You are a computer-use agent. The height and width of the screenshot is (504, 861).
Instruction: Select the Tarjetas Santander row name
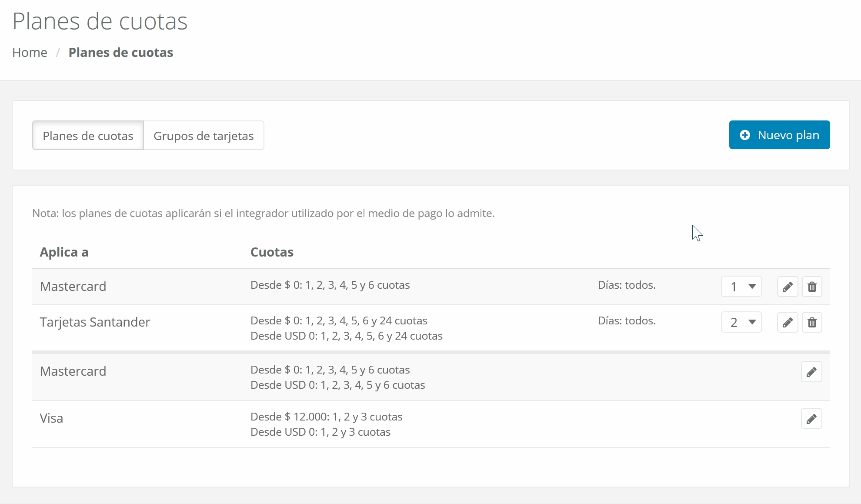[95, 322]
